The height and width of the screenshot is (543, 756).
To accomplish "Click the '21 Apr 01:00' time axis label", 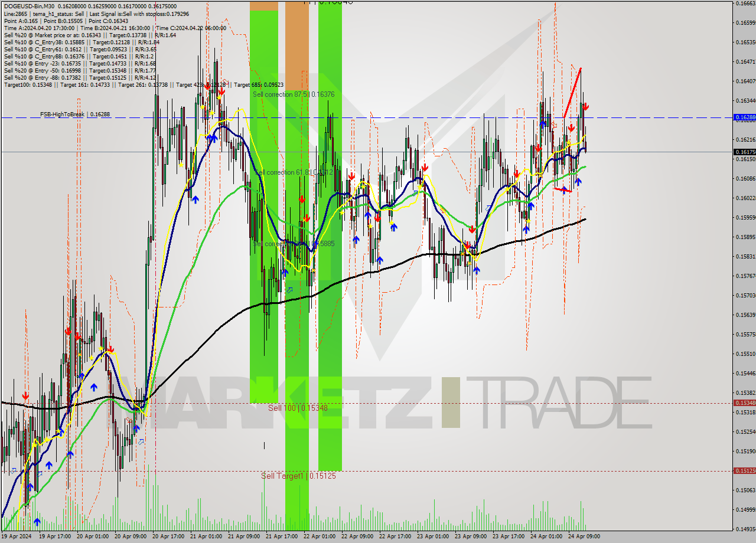I will coord(206,537).
